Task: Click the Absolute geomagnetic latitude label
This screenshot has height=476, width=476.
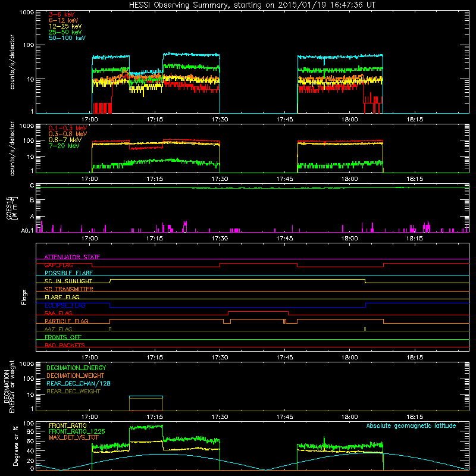Action: tap(411, 426)
